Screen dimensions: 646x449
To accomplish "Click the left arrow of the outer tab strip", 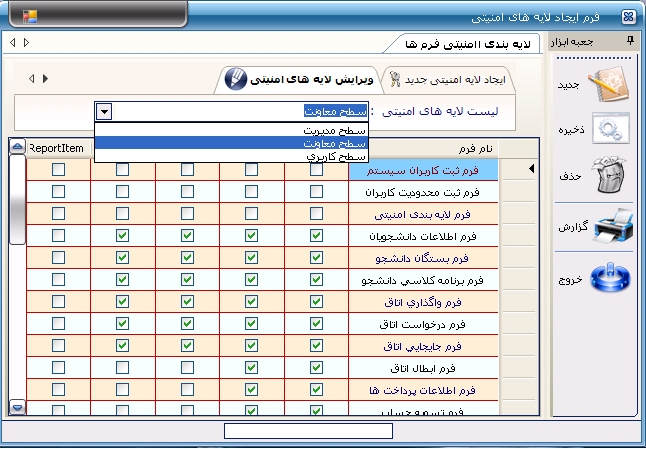I will tap(13, 42).
